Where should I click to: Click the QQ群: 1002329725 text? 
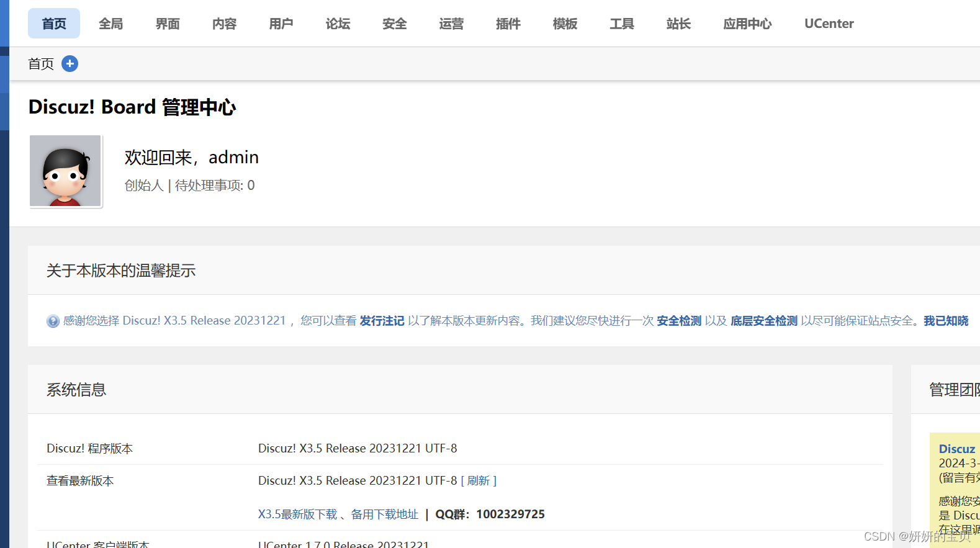(x=490, y=514)
